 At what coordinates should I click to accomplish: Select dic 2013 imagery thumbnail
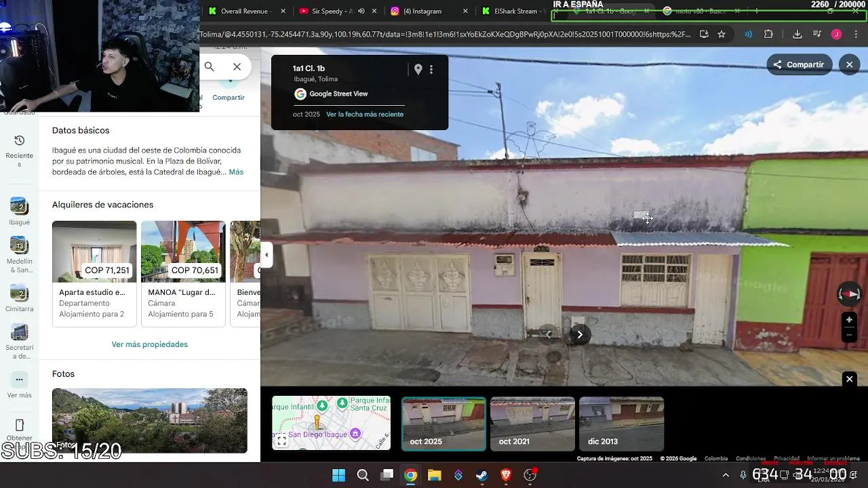(x=621, y=424)
